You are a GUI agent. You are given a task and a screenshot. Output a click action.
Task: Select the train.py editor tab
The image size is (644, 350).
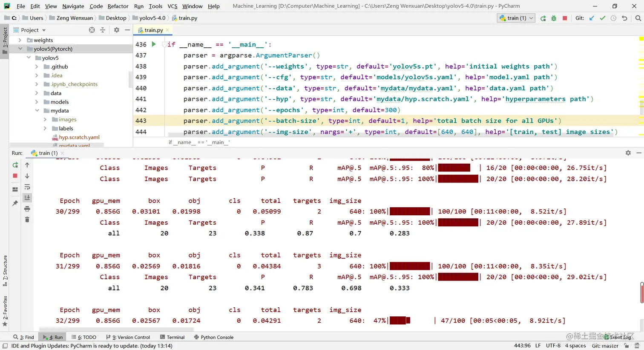click(x=153, y=30)
